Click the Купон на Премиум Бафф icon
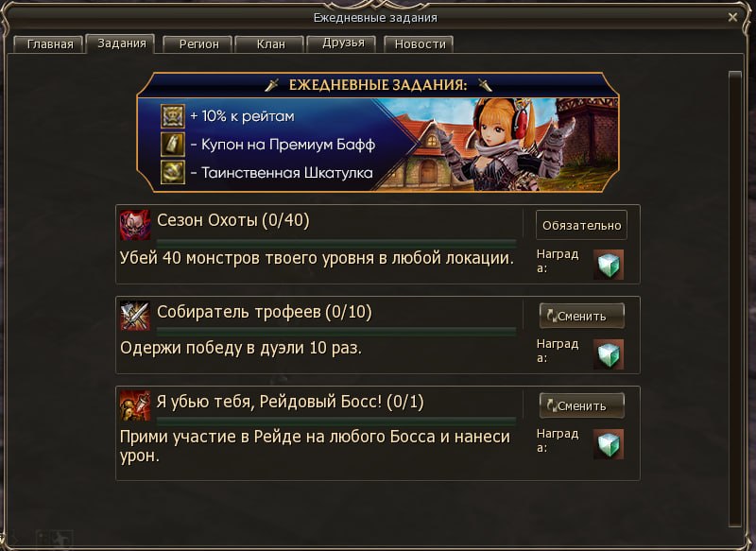 173,145
